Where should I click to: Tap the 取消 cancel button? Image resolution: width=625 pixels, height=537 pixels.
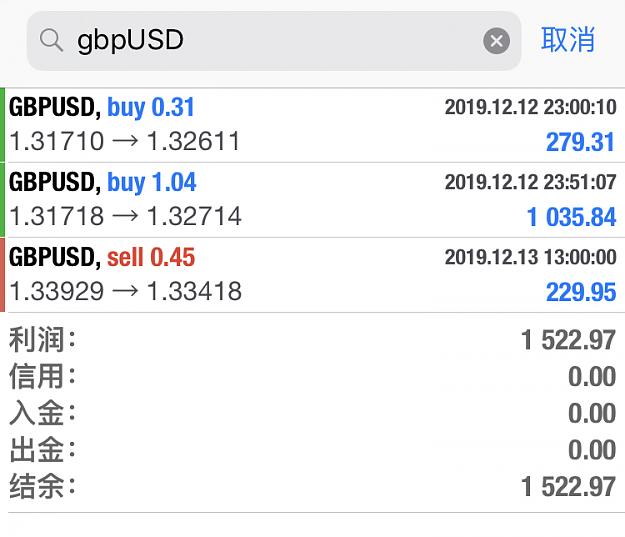tap(568, 40)
